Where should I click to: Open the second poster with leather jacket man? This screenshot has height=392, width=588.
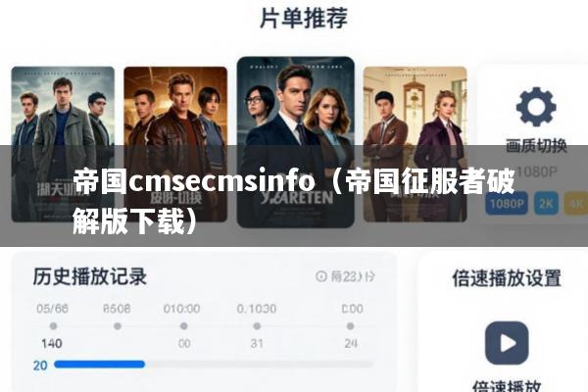pyautogui.click(x=175, y=144)
